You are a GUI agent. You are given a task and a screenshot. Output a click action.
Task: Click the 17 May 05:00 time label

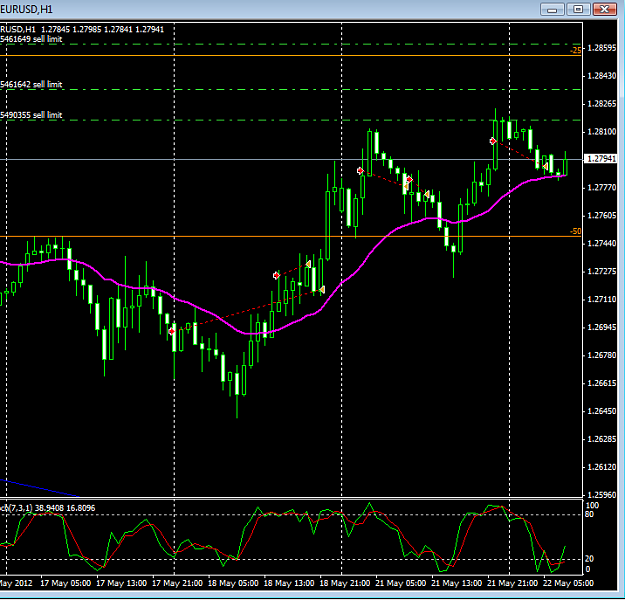coord(65,583)
